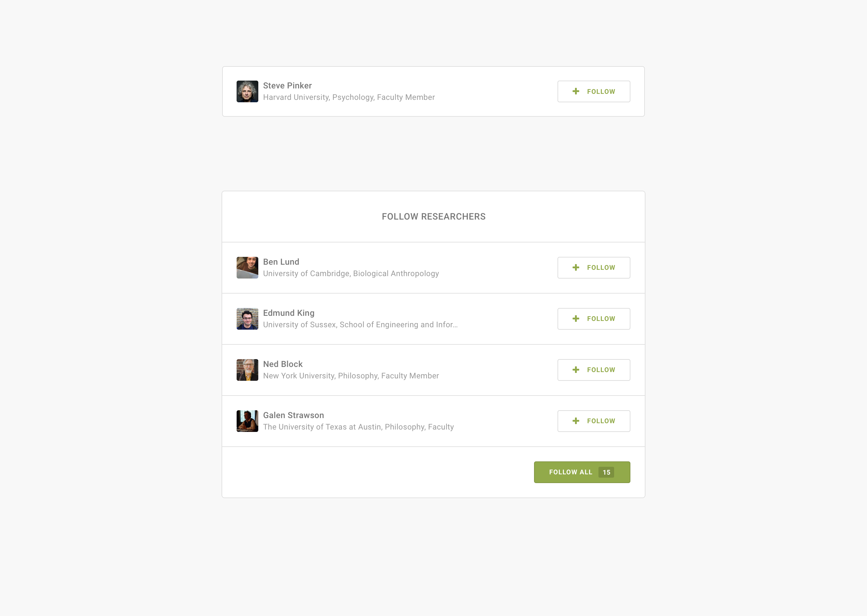Screen dimensions: 867x616
Task: Open Ned Block's avatar thumbnail
Action: tap(247, 370)
